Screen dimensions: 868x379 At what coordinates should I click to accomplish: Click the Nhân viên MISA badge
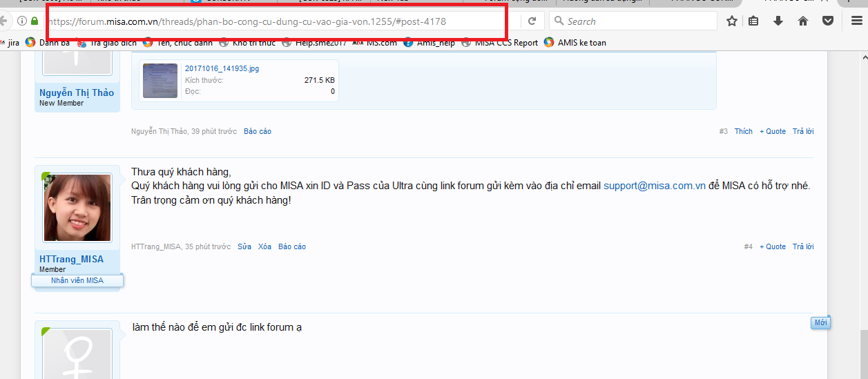(x=77, y=280)
